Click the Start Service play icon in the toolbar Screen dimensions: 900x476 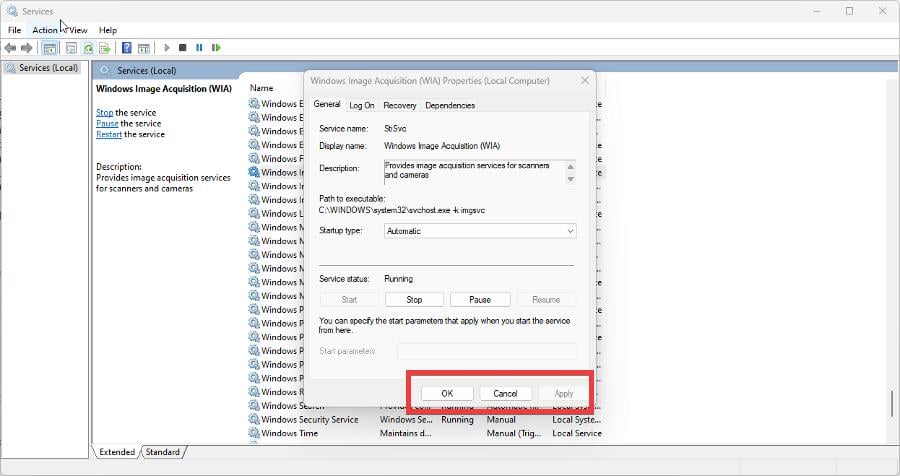tap(166, 48)
